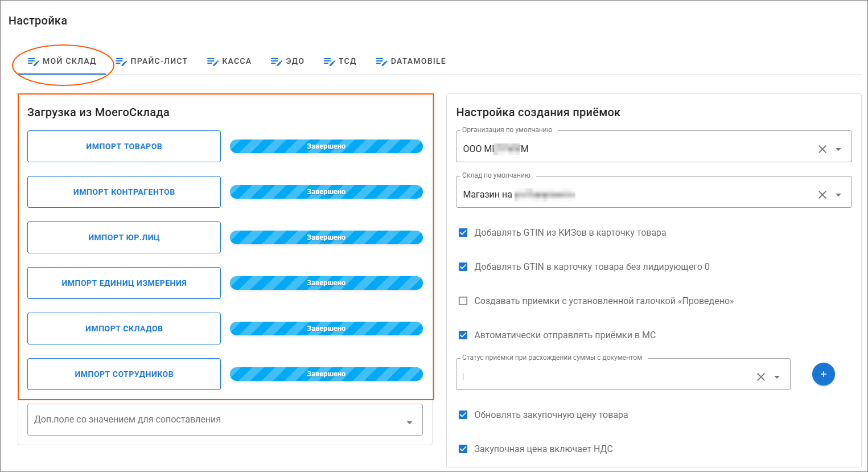868x472 pixels.
Task: Toggle automatic sending of receipts to МС
Action: click(463, 335)
